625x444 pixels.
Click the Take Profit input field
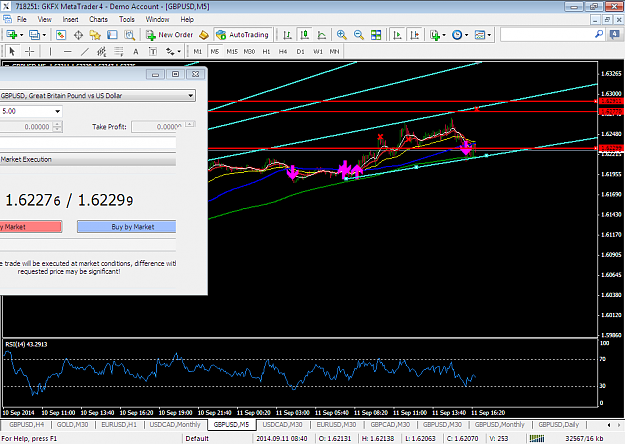click(159, 127)
